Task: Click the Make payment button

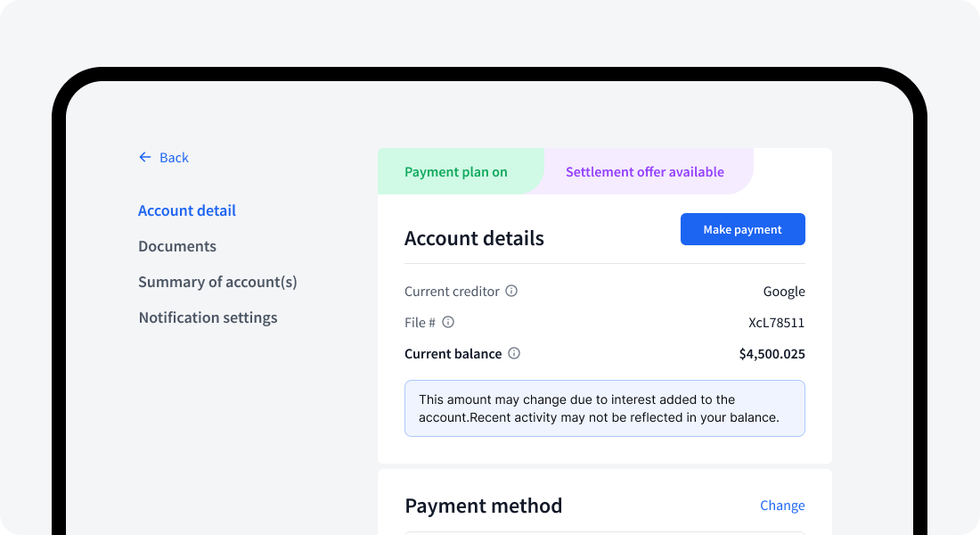Action: tap(742, 229)
